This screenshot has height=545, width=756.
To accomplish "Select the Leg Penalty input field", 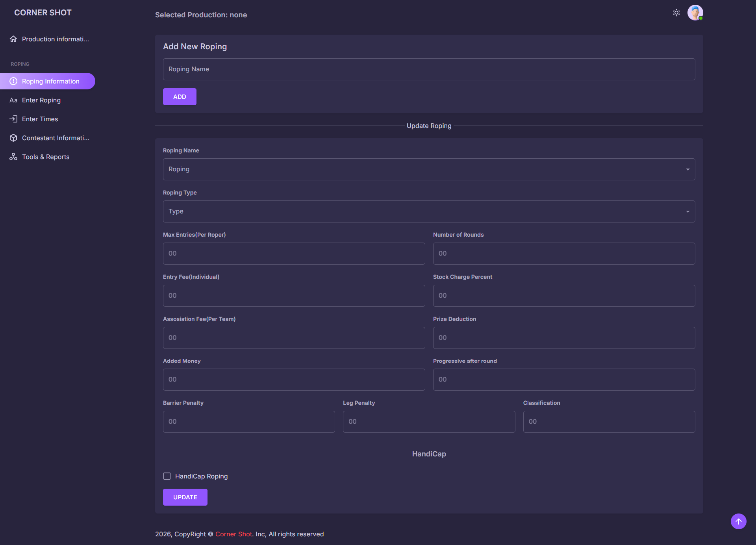I will tap(429, 422).
